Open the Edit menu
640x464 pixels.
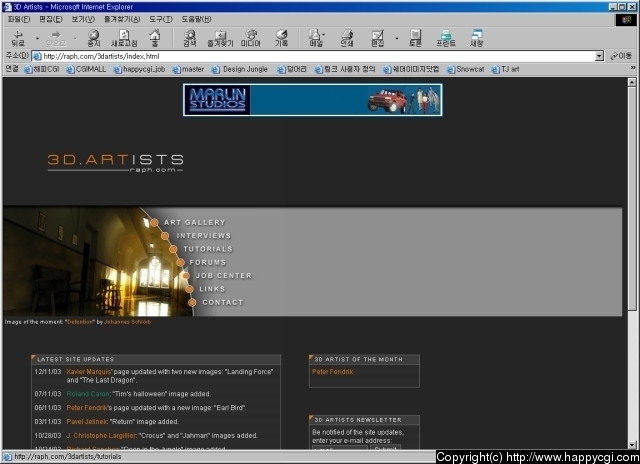[x=51, y=19]
